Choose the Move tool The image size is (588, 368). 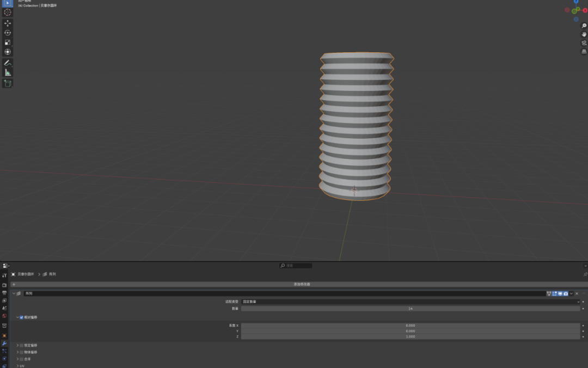pyautogui.click(x=8, y=23)
